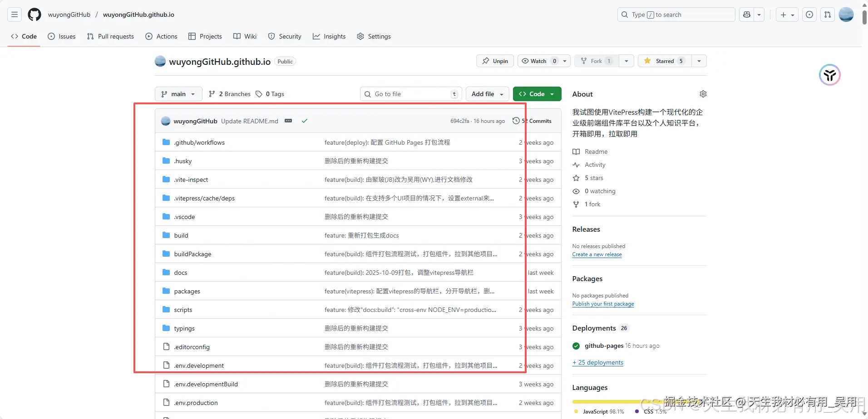Viewport: 868px width, 419px height.
Task: Click the Go to file search field
Action: tap(409, 94)
